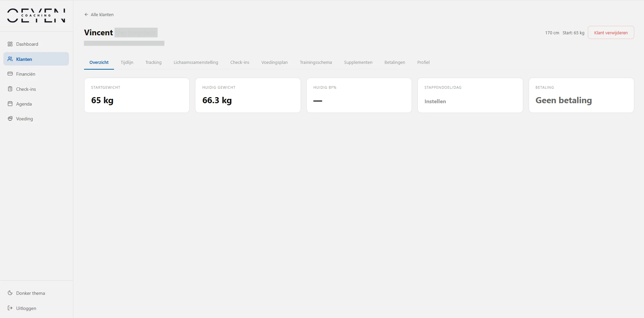Viewport: 644px width, 318px height.
Task: Click the Oeyen Coaching logo
Action: coord(36,15)
